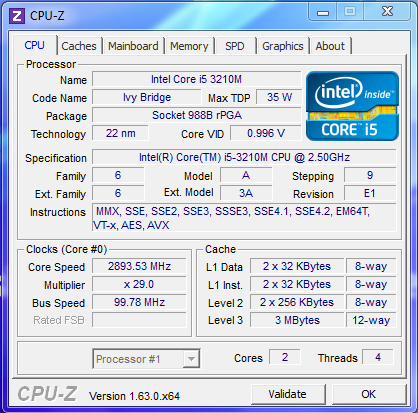
Task: Open the About tab
Action: [330, 46]
